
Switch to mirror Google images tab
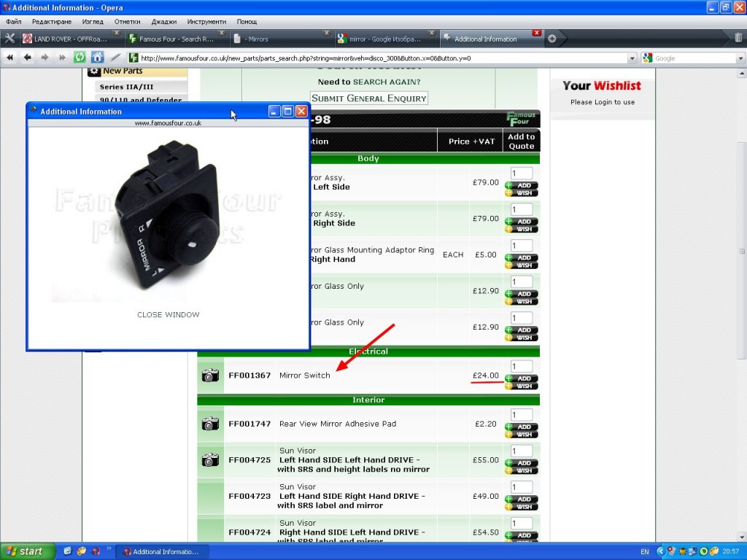(385, 39)
